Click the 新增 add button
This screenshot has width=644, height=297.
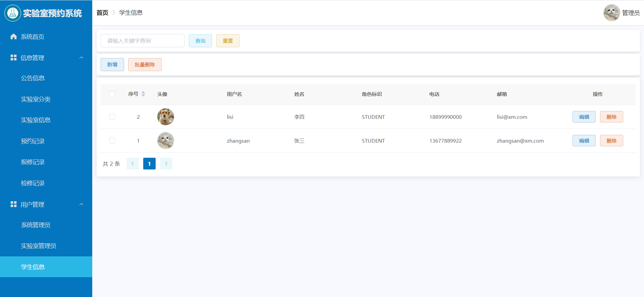[x=112, y=64]
